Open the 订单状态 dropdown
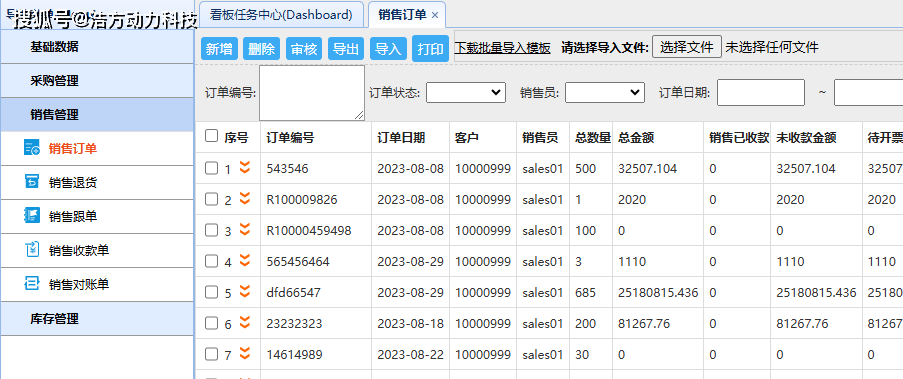 point(465,92)
